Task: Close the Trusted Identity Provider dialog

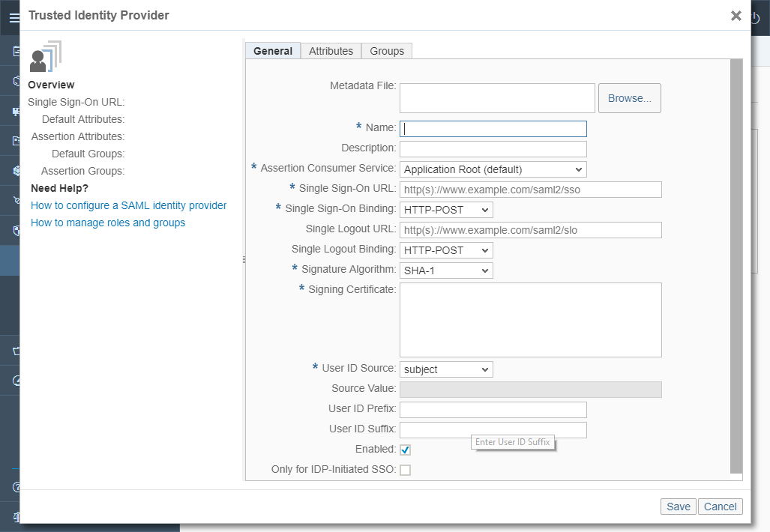Action: 736,16
